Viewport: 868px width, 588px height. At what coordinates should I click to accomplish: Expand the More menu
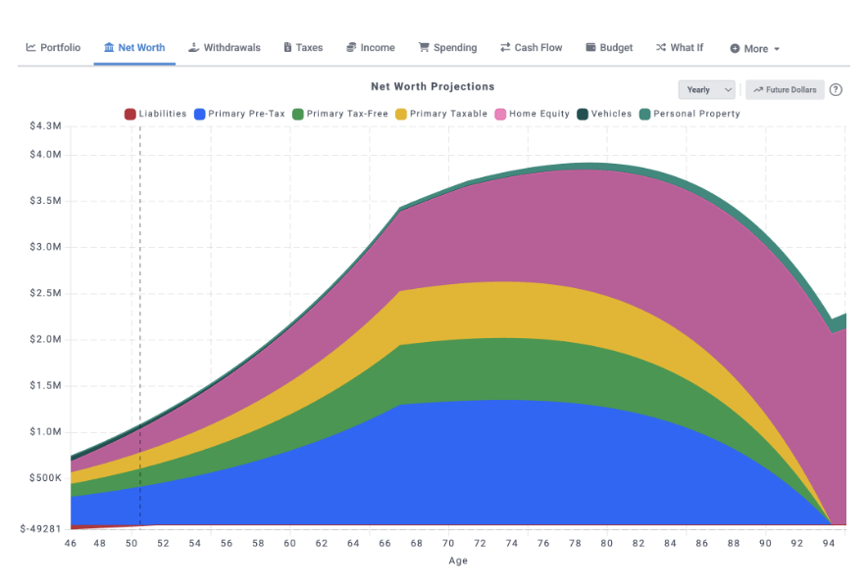point(755,47)
